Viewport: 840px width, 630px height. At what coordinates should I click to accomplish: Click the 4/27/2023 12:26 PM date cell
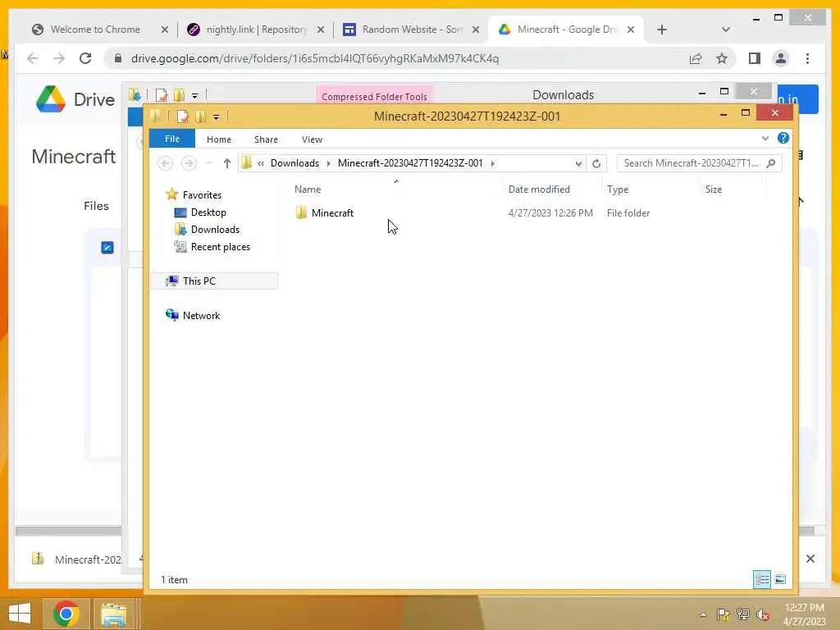tap(550, 212)
